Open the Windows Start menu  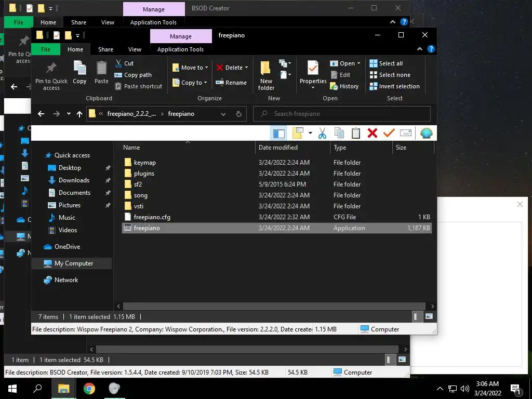coord(12,389)
